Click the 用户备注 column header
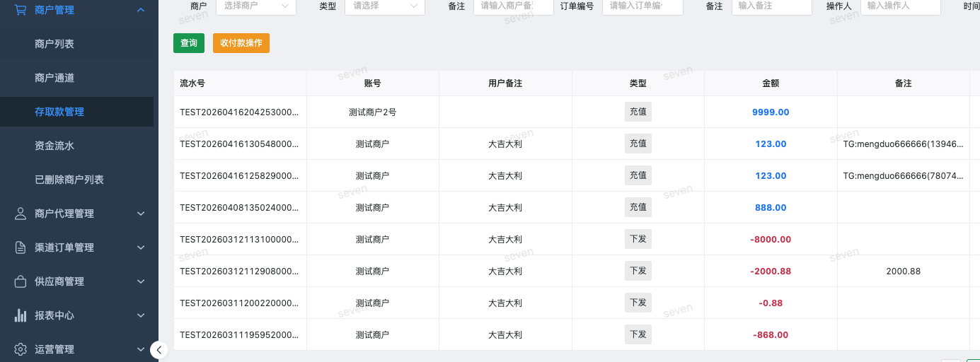Screen dimensions: 980x362 [x=505, y=83]
